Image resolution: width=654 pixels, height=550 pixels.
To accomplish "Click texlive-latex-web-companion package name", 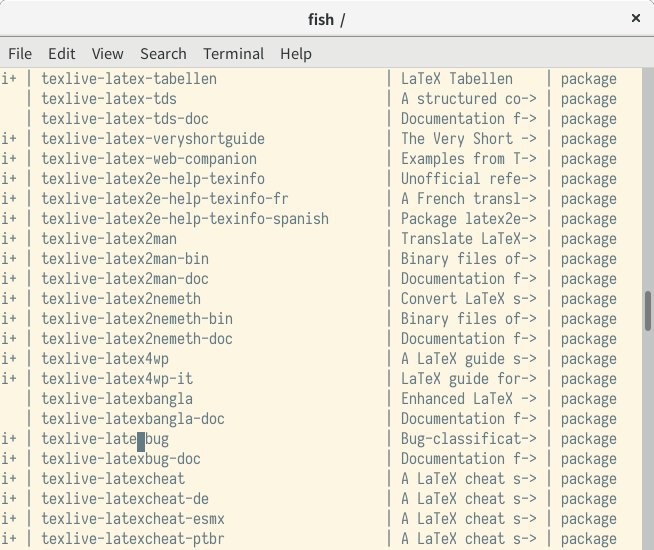I will [149, 159].
